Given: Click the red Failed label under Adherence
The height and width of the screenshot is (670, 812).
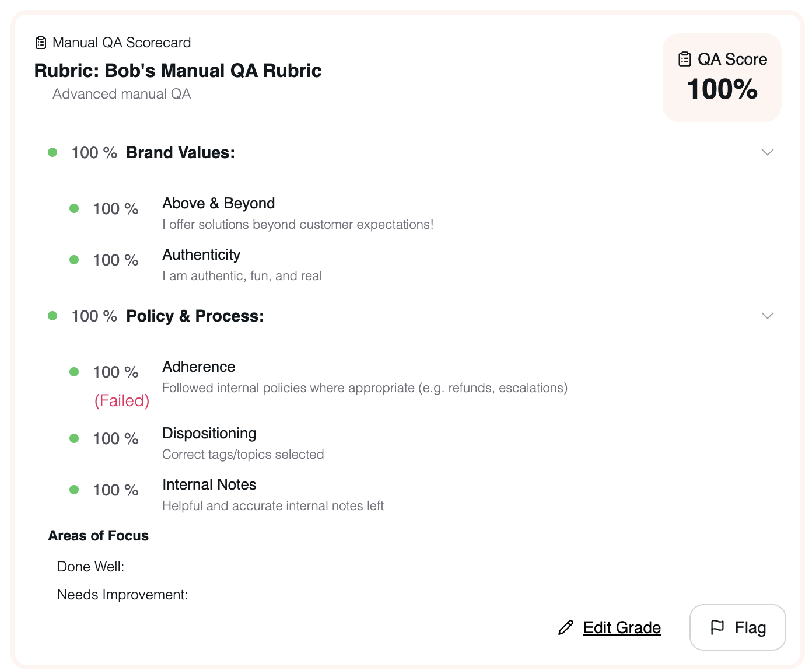Looking at the screenshot, I should point(122,400).
